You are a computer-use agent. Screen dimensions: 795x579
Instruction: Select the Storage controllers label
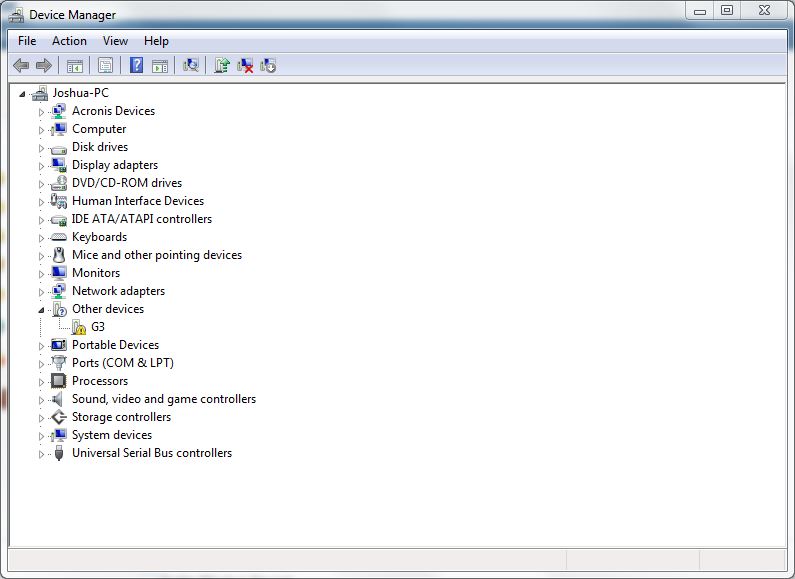121,417
